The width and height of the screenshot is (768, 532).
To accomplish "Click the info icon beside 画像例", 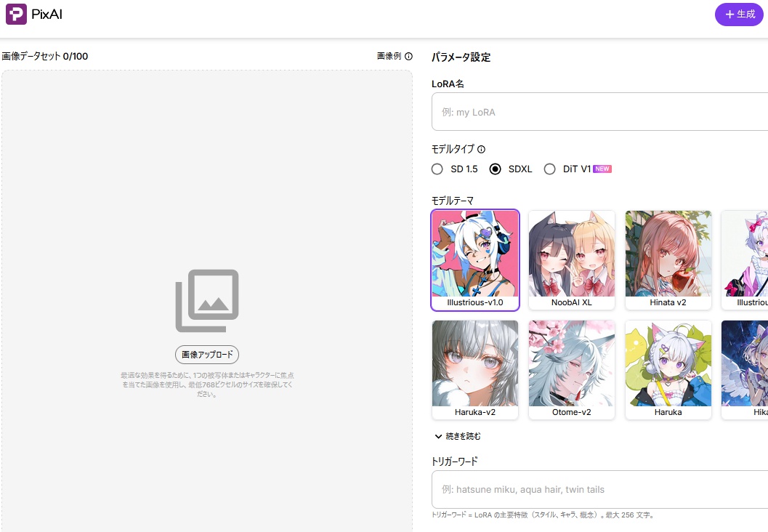I will click(x=408, y=56).
